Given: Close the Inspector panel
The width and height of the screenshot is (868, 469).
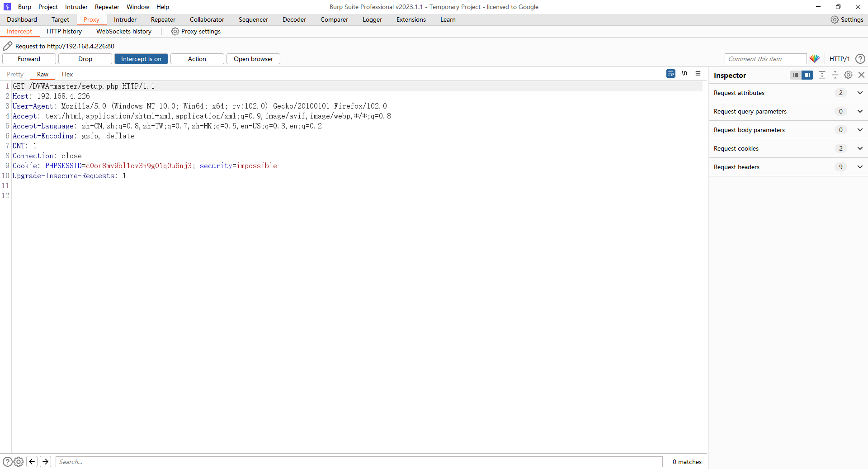Looking at the screenshot, I should coord(861,75).
